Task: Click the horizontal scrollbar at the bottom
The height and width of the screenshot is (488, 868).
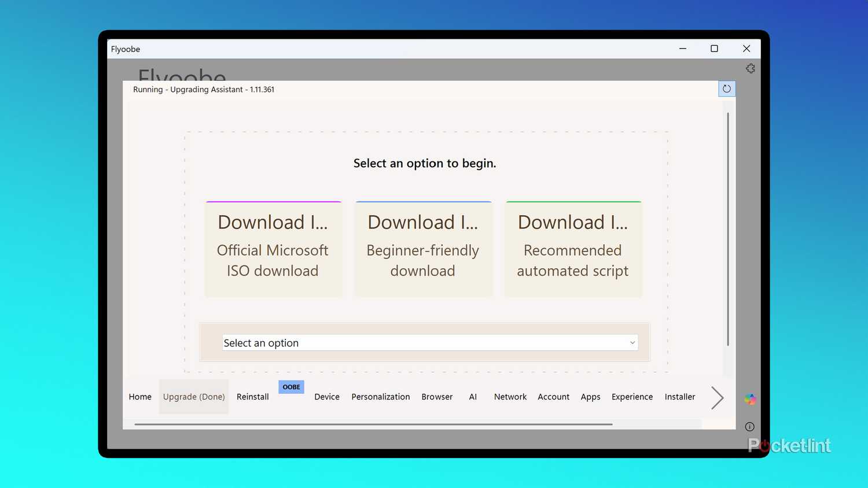Action: 373,424
